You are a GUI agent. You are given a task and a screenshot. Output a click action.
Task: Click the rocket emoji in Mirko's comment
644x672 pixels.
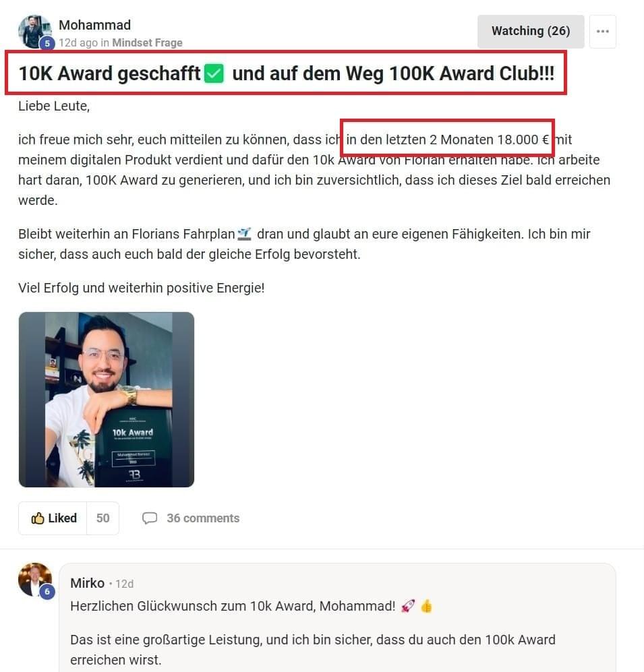pyautogui.click(x=408, y=607)
